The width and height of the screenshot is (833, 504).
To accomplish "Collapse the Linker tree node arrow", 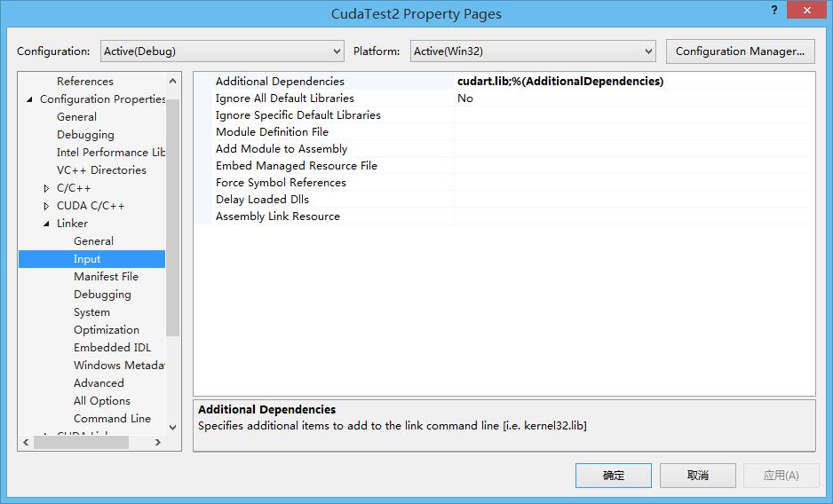I will click(x=47, y=224).
